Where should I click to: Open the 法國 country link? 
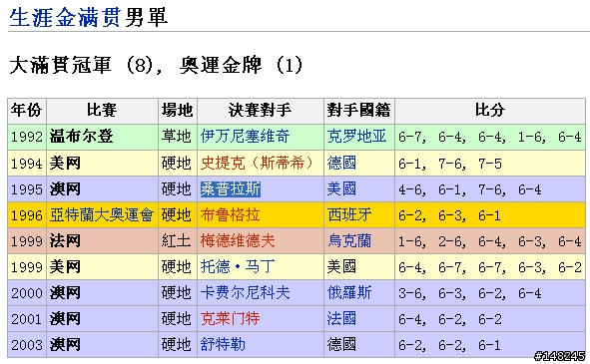341,319
